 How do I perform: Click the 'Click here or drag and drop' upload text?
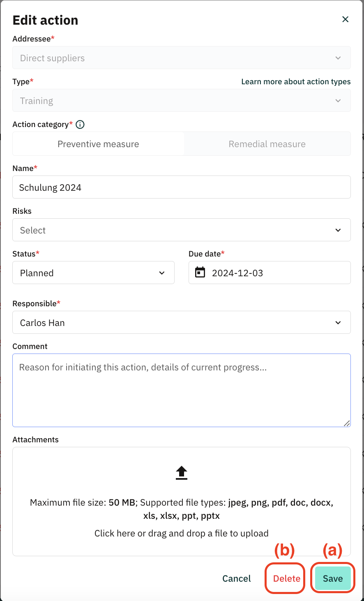click(x=182, y=534)
